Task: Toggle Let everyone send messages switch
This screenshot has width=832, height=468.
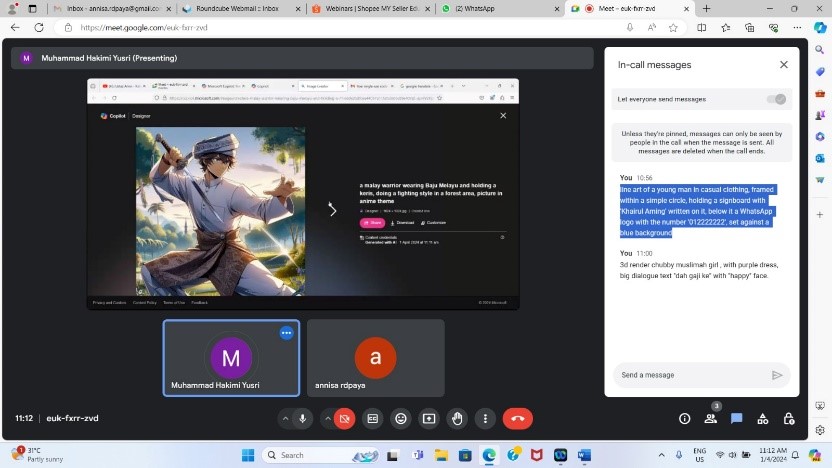Action: pyautogui.click(x=776, y=99)
